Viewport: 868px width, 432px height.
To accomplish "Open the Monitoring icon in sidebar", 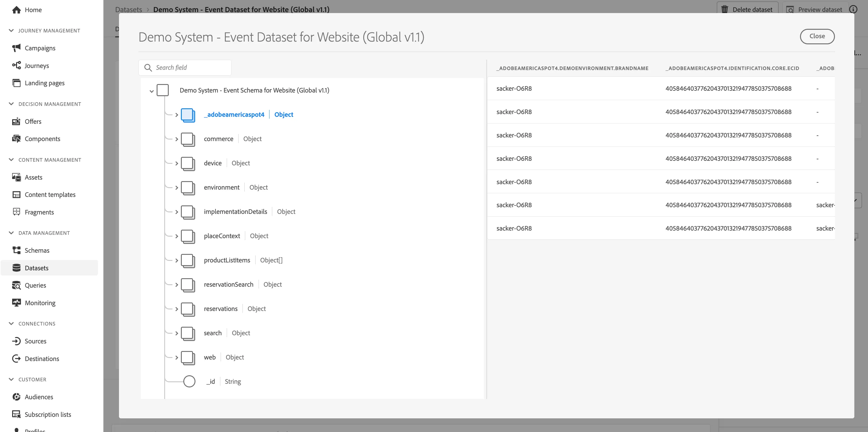I will 16,303.
